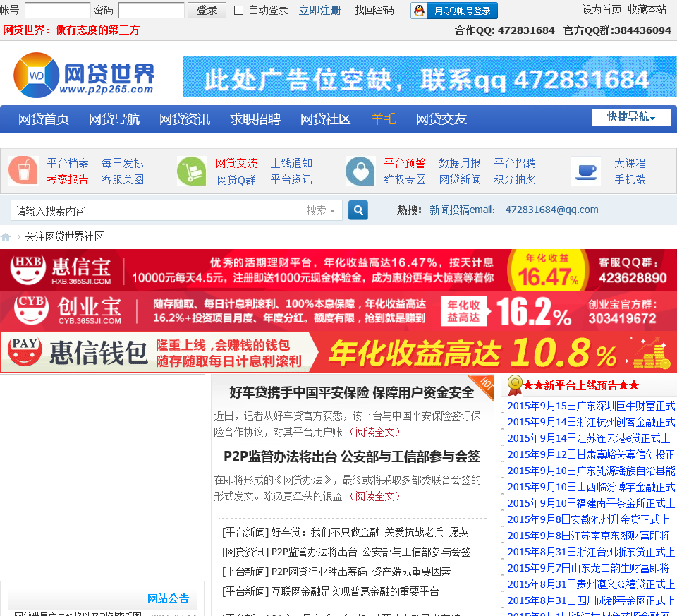This screenshot has height=616, width=677.
Task: Focus the 密码 input field
Action: click(152, 11)
